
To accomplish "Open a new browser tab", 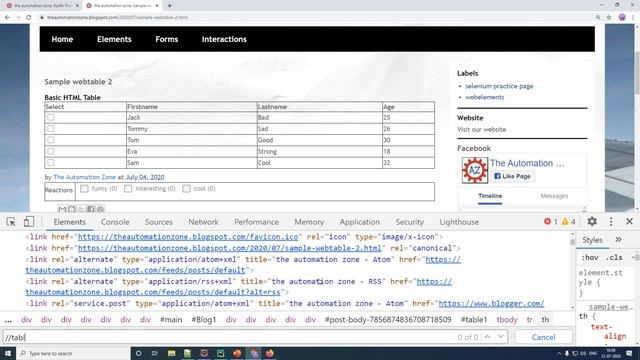I will tap(169, 6).
